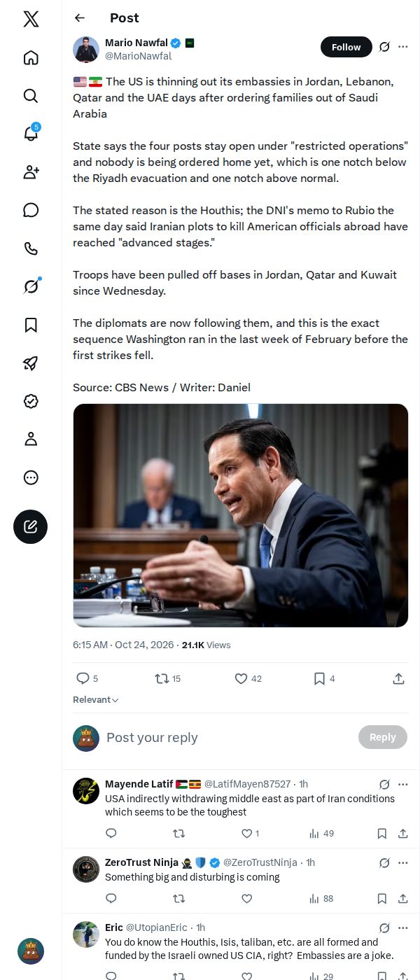The height and width of the screenshot is (980, 420).
Task: Click the compose post button
Action: (31, 527)
